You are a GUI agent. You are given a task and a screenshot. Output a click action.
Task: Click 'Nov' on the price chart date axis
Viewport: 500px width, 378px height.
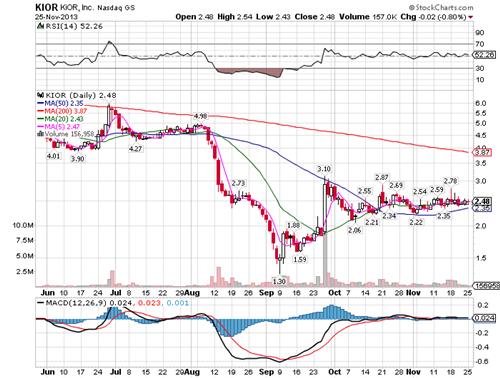[x=413, y=293]
